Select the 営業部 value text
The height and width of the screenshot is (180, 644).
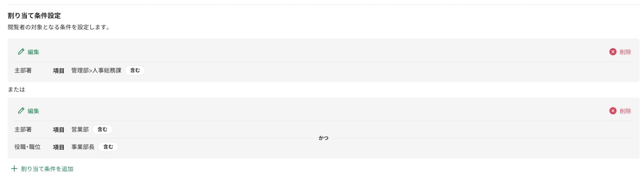click(x=80, y=129)
